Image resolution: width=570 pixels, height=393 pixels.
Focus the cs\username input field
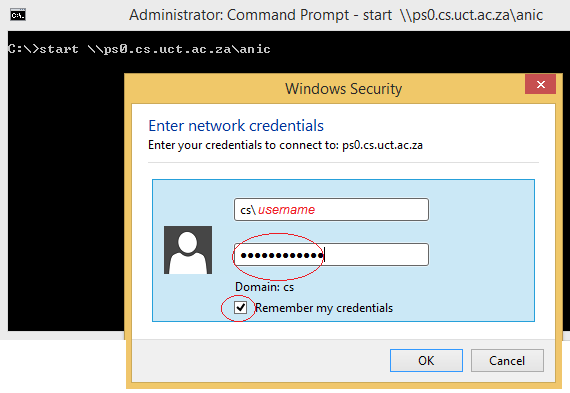pos(331,209)
